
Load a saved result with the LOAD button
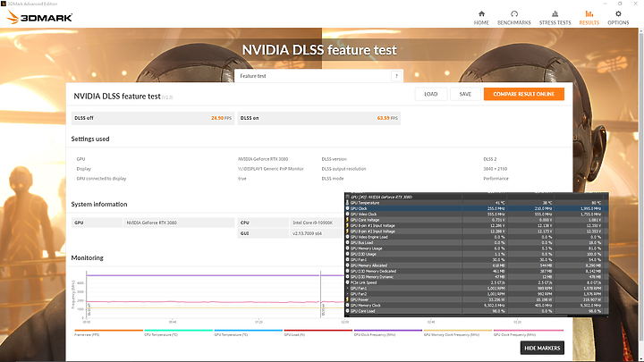pyautogui.click(x=431, y=94)
